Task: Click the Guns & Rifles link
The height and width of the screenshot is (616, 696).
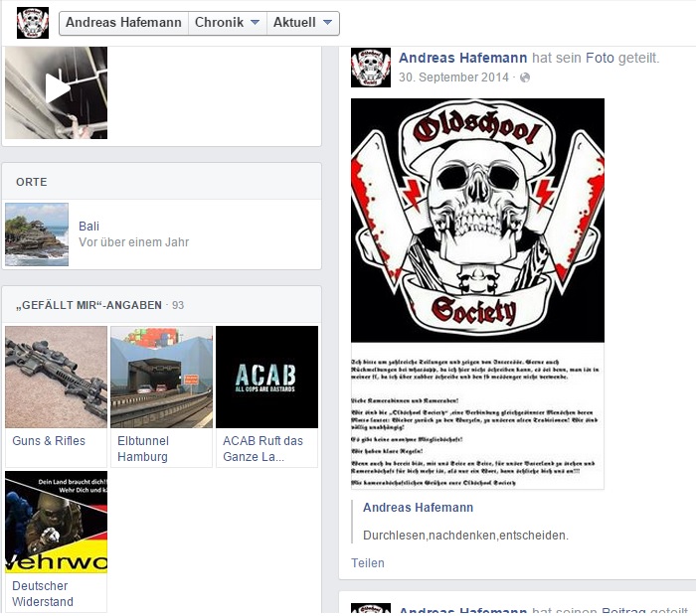Action: pos(49,441)
